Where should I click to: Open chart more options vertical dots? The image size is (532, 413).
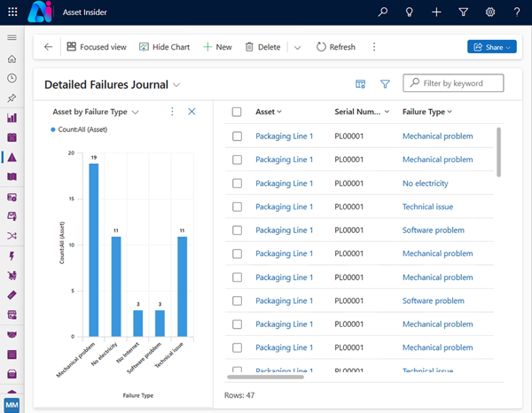coord(172,112)
